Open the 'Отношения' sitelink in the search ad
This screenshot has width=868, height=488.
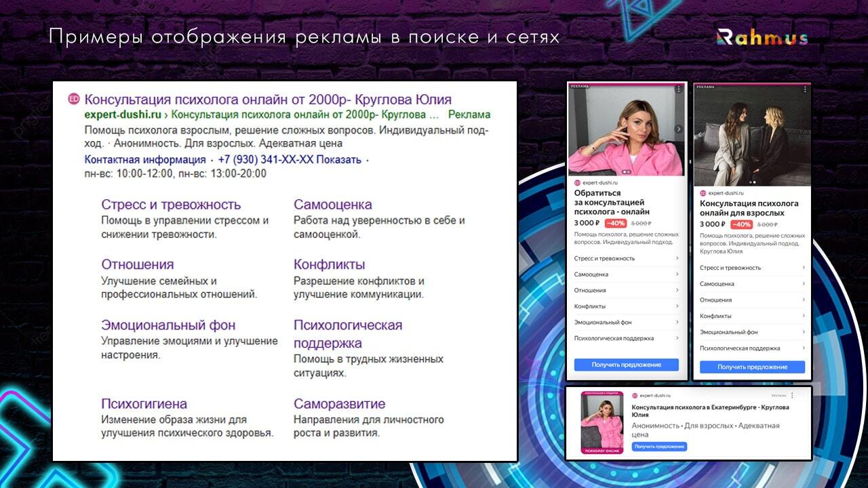click(x=138, y=264)
